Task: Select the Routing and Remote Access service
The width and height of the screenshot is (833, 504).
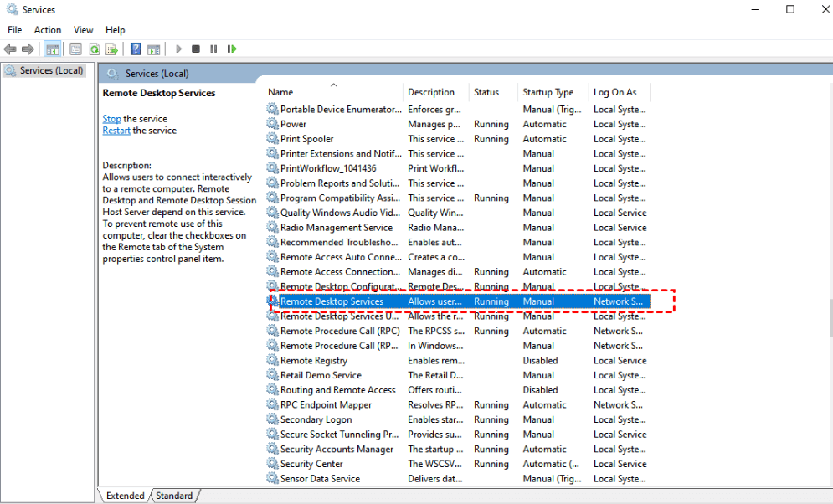Action: (338, 390)
